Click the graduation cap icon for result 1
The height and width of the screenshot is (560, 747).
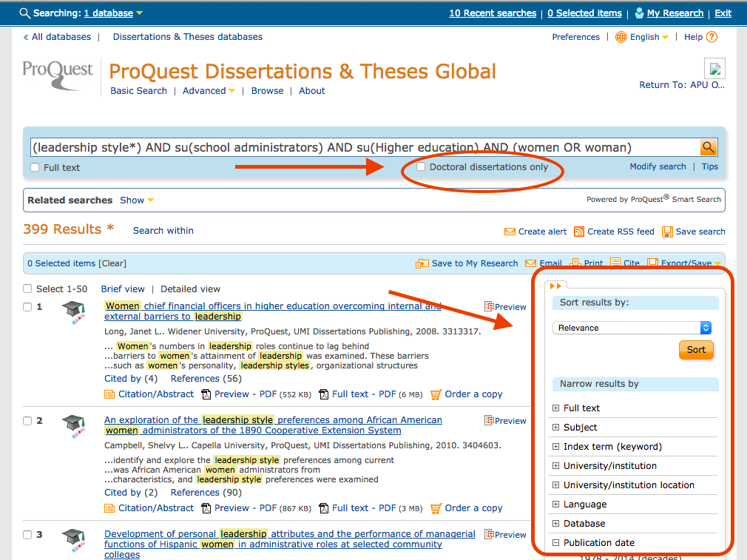[74, 312]
